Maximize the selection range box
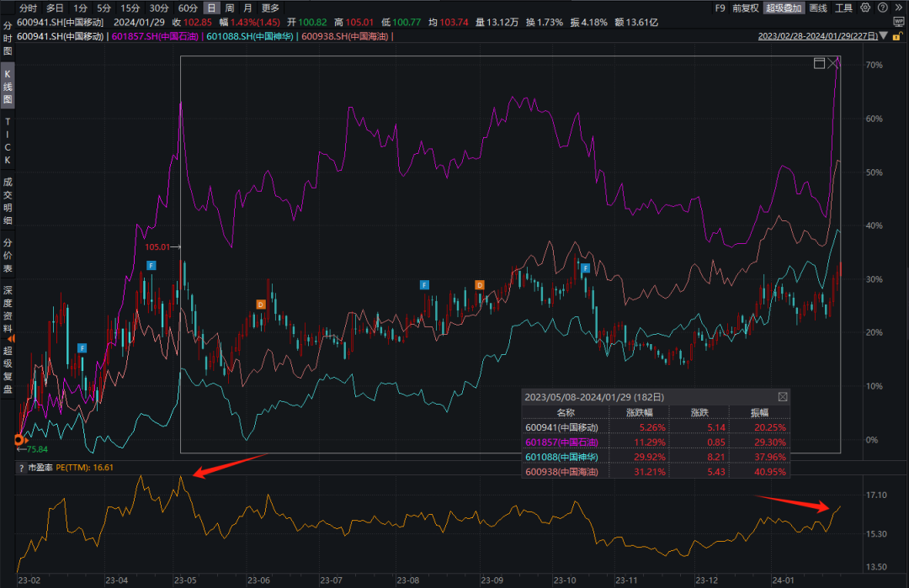The width and height of the screenshot is (909, 588). coord(819,63)
